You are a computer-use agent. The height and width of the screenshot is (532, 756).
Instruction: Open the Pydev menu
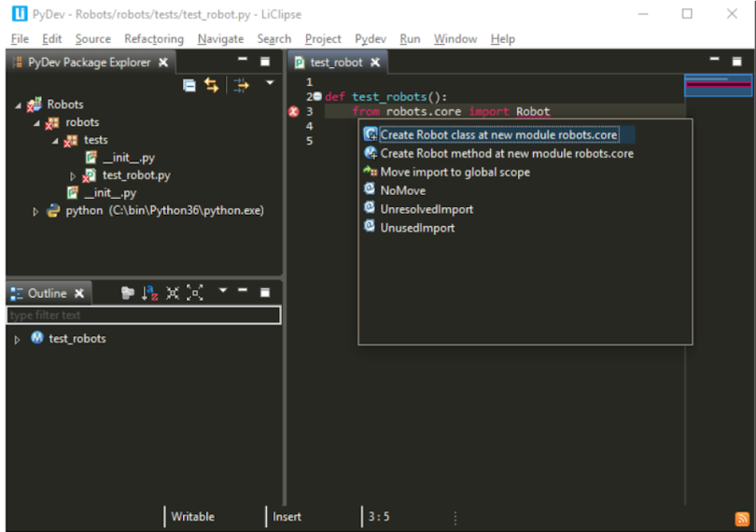click(371, 38)
